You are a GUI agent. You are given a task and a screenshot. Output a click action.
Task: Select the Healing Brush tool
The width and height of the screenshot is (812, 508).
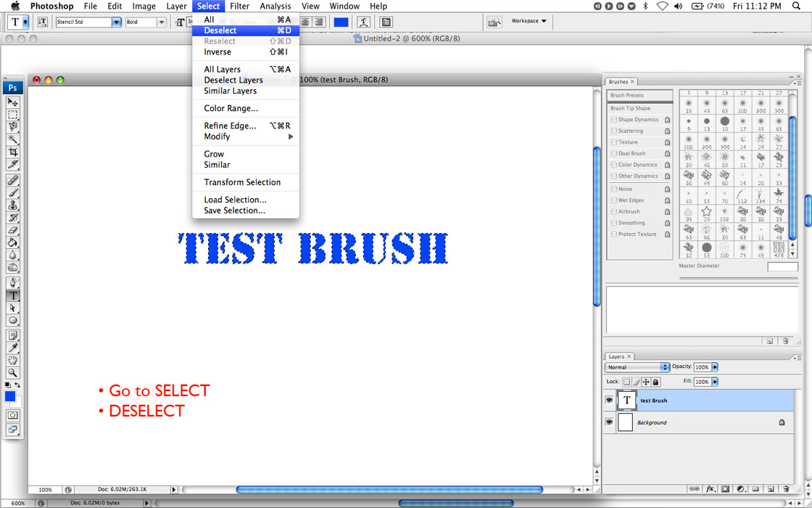click(x=13, y=180)
